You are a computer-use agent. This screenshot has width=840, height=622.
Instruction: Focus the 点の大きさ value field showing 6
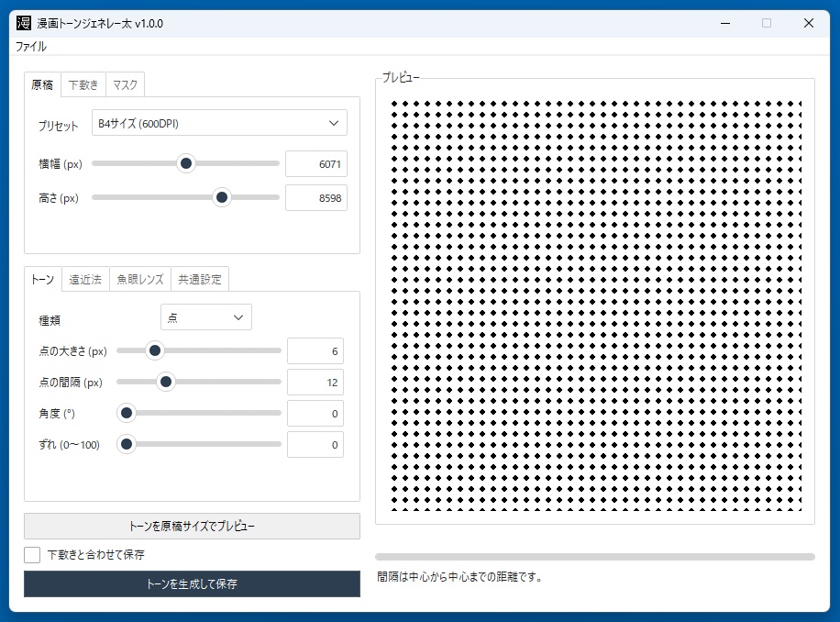click(x=315, y=351)
